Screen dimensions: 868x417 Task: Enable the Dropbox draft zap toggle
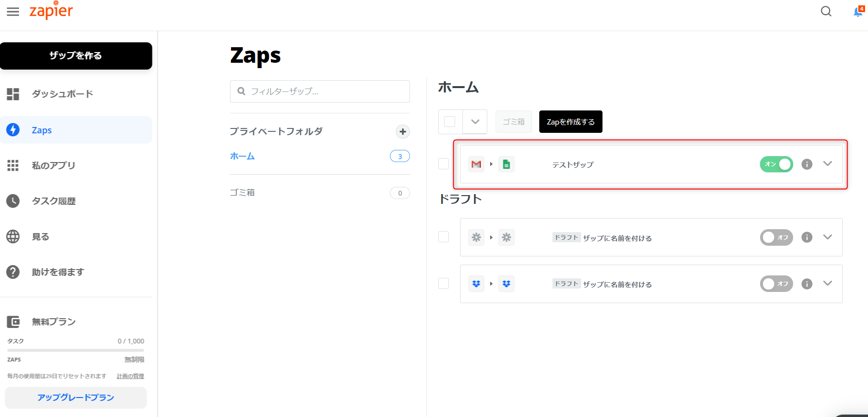[776, 284]
